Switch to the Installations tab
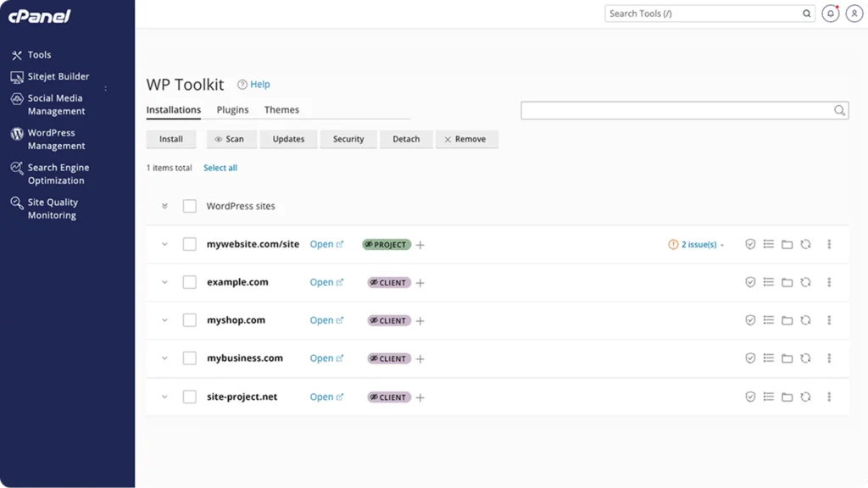 tap(173, 109)
